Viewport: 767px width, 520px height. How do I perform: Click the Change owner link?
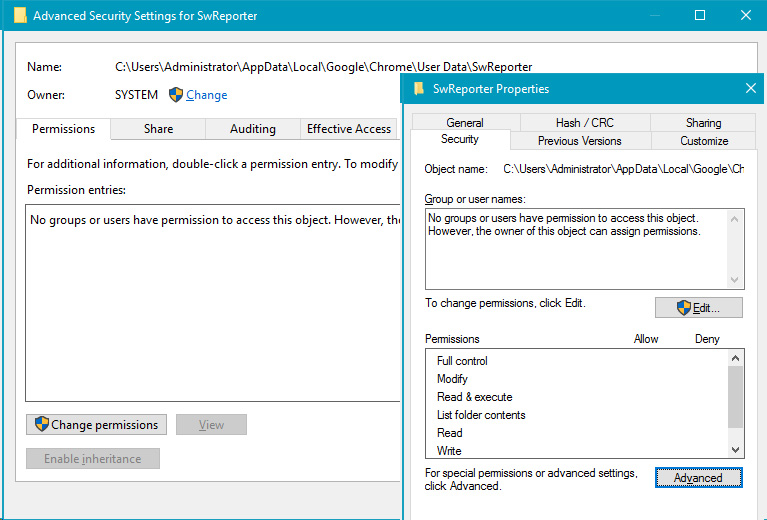(206, 94)
